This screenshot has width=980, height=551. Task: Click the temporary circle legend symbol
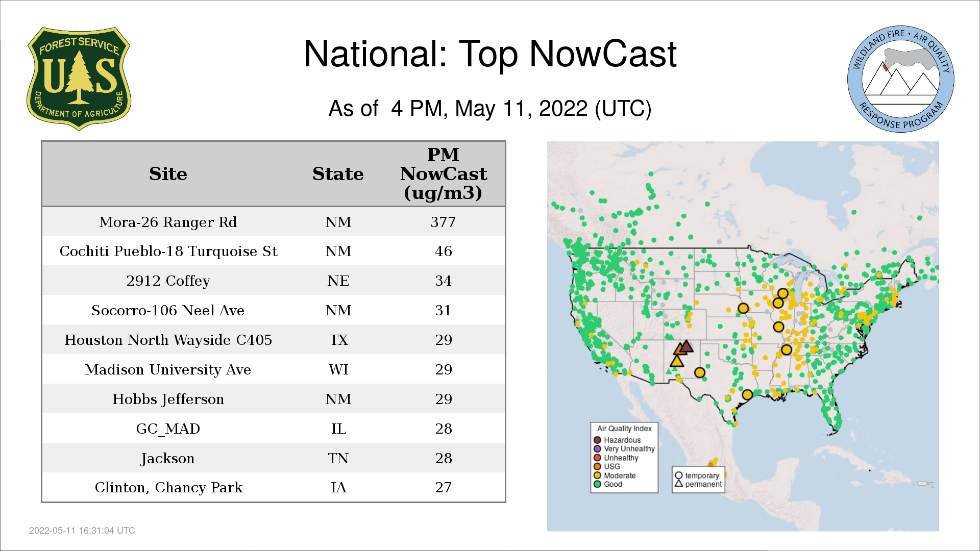click(x=679, y=475)
